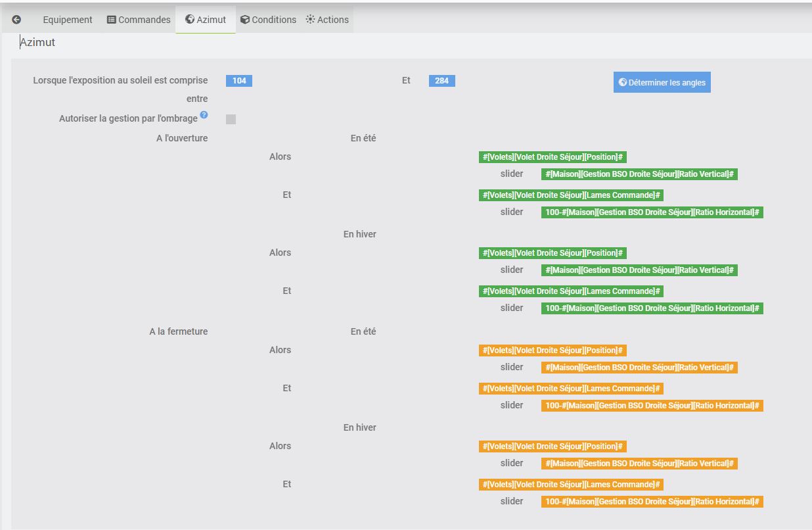The image size is (812, 530).
Task: Switch to the Equipement tab
Action: [68, 20]
